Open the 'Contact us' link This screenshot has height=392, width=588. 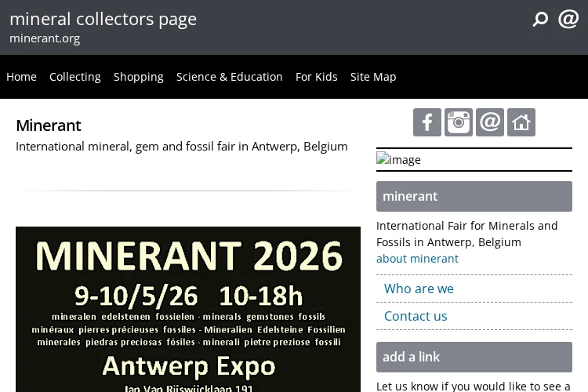click(416, 316)
